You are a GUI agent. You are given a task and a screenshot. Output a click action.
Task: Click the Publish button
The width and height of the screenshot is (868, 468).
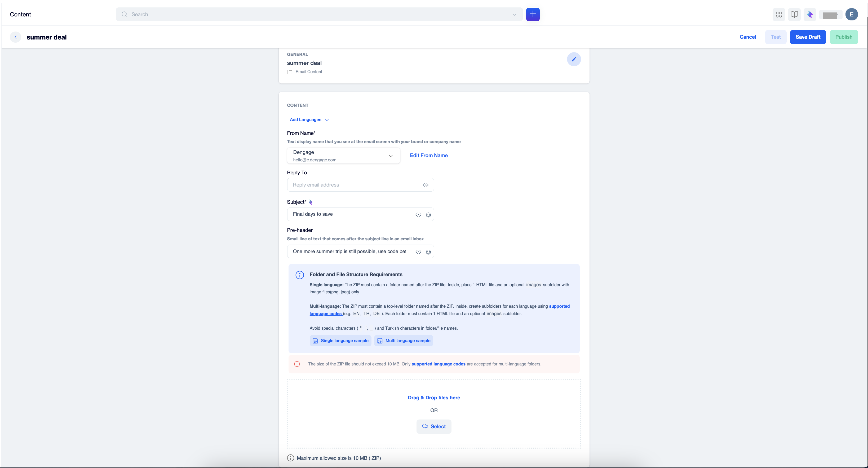[844, 37]
